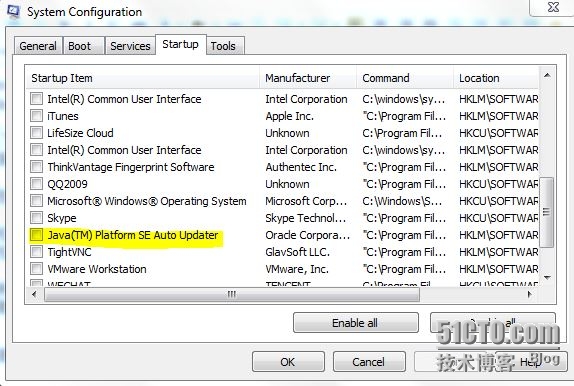This screenshot has height=386, width=574.
Task: Click VMware, Inc. manufacturer cell
Action: coord(297,269)
